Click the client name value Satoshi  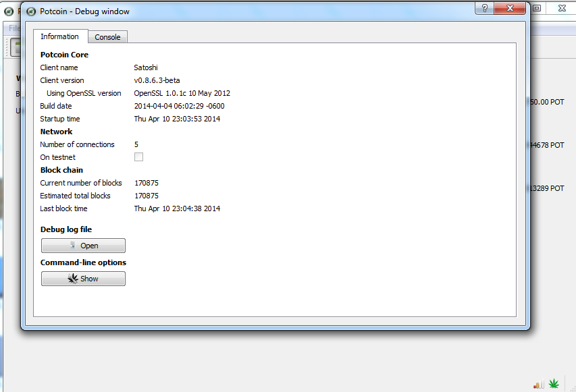point(146,67)
